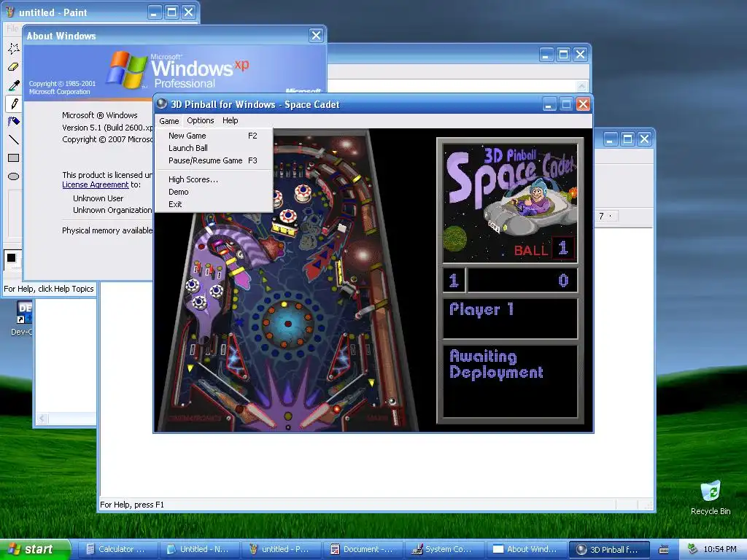Switch to About Windows taskbar button

tap(526, 549)
